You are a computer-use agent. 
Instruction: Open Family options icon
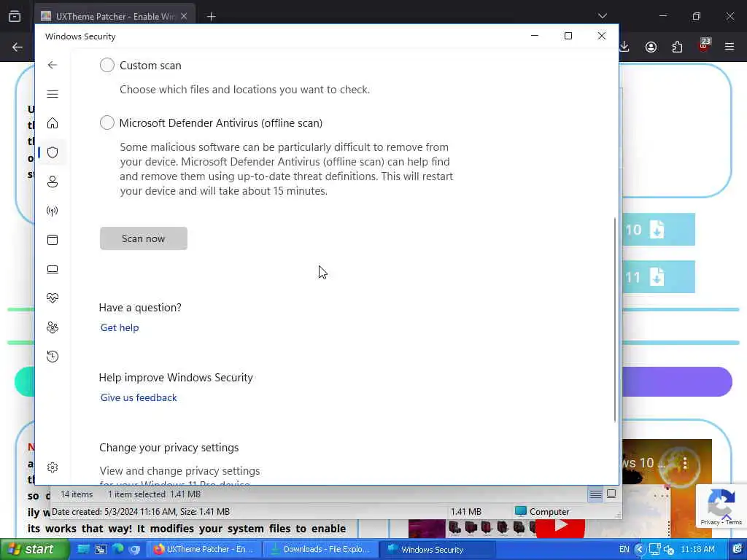tap(53, 327)
